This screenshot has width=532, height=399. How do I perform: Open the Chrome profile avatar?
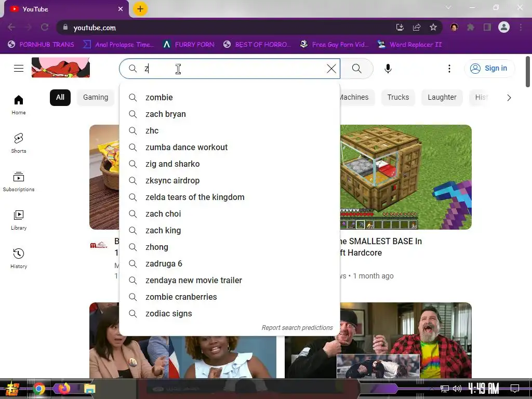pos(504,27)
